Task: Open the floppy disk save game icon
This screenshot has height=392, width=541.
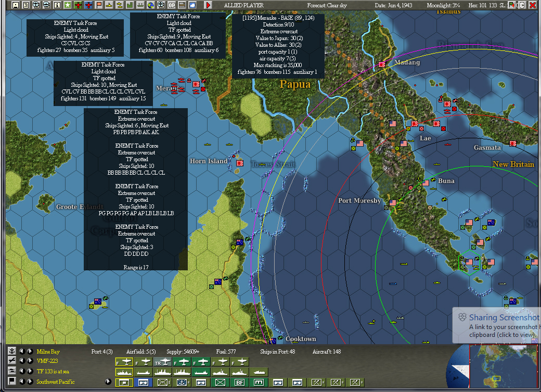Action: [15, 5]
